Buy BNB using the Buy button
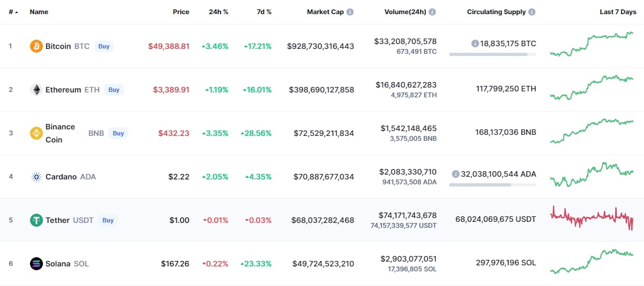 pyautogui.click(x=118, y=133)
